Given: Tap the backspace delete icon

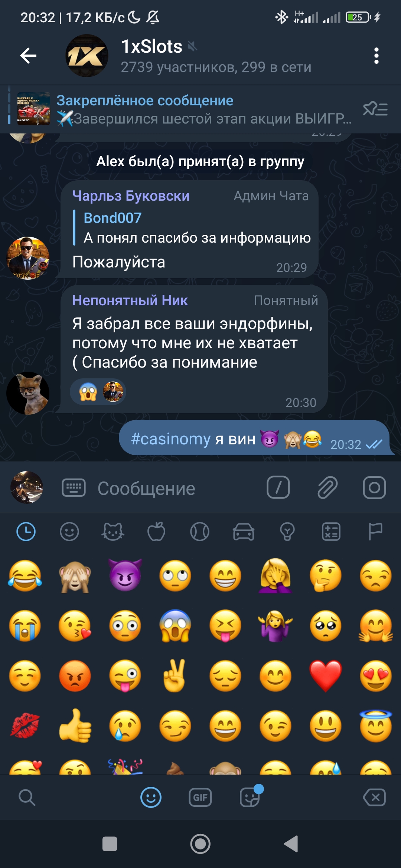Looking at the screenshot, I should pos(374,797).
